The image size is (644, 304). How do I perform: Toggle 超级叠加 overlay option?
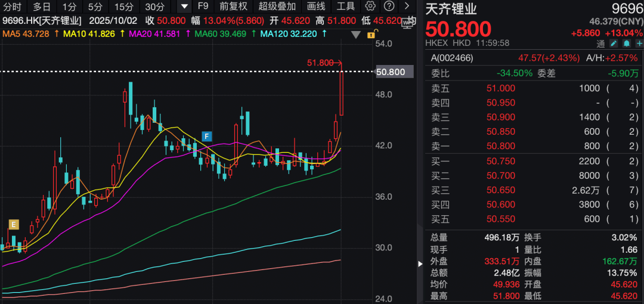277,7
